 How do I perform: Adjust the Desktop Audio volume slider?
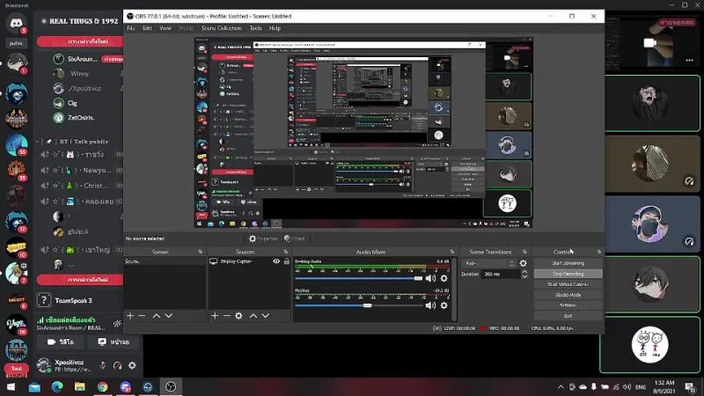(x=359, y=278)
